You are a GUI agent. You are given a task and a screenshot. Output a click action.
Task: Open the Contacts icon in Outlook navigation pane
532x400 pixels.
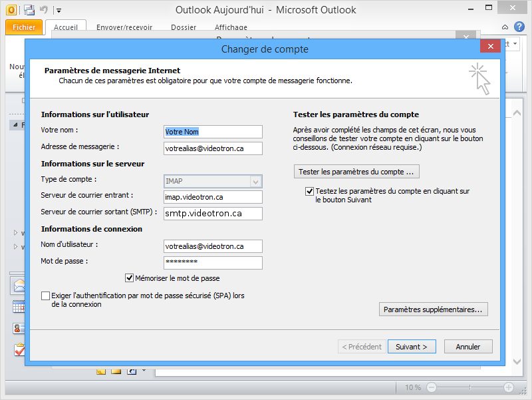[x=19, y=328]
